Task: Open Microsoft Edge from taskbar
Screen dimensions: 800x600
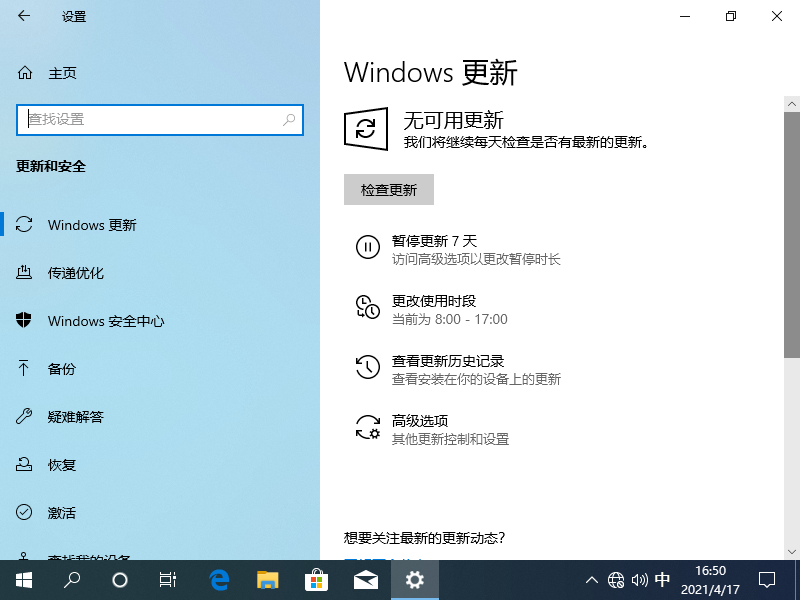Action: [219, 579]
